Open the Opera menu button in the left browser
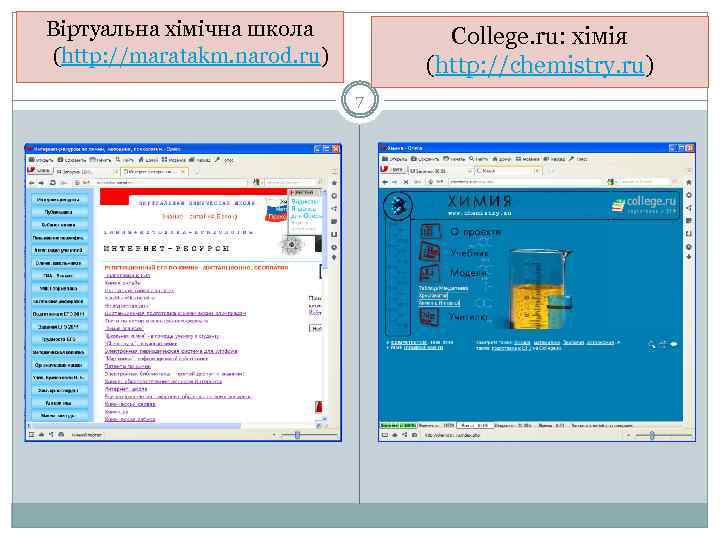This screenshot has width=720, height=540. (x=39, y=170)
